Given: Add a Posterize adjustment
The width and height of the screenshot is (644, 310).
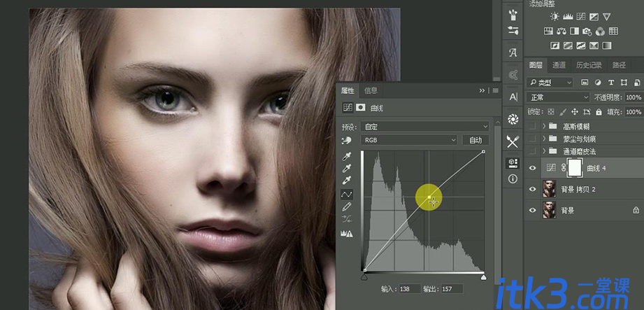Looking at the screenshot, I should point(568,45).
